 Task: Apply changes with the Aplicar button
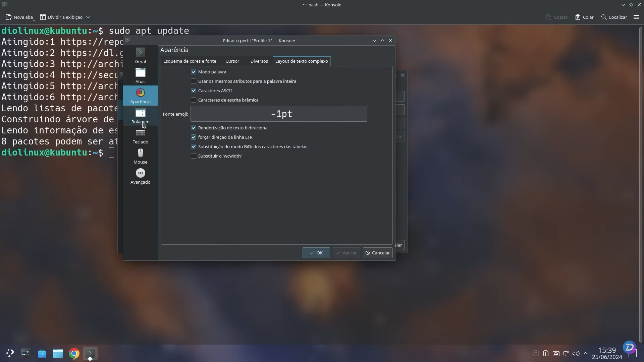pos(346,253)
